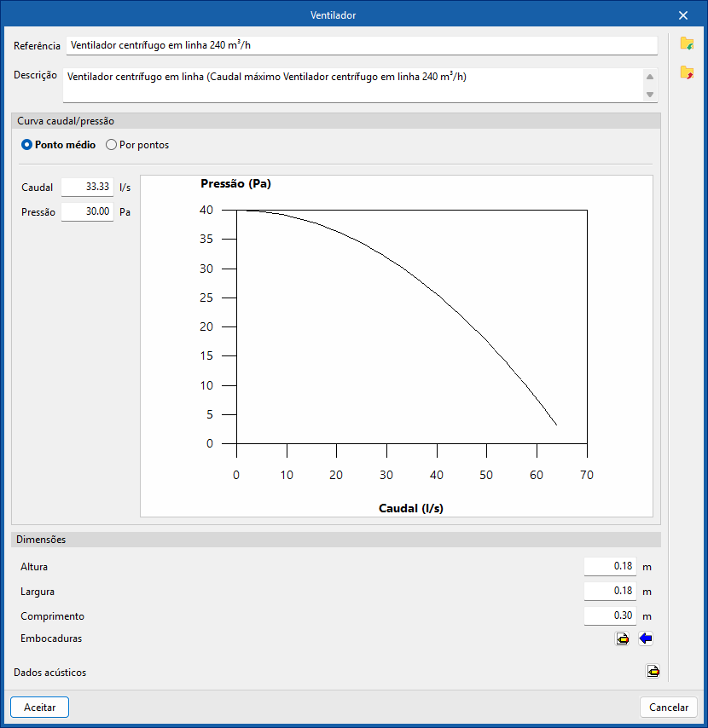Select the Pressão value field
708x728 pixels.
click(x=87, y=211)
